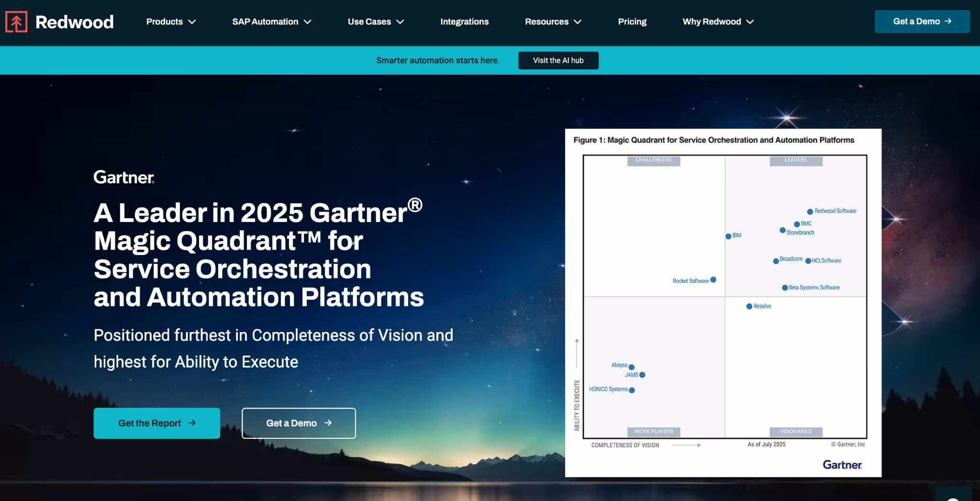Go to the Integrations page

coord(464,22)
